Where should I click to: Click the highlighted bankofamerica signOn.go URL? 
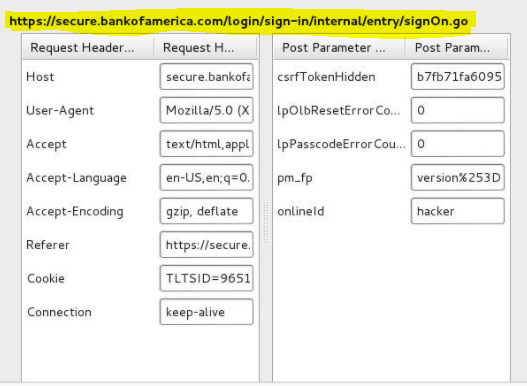coord(239,22)
